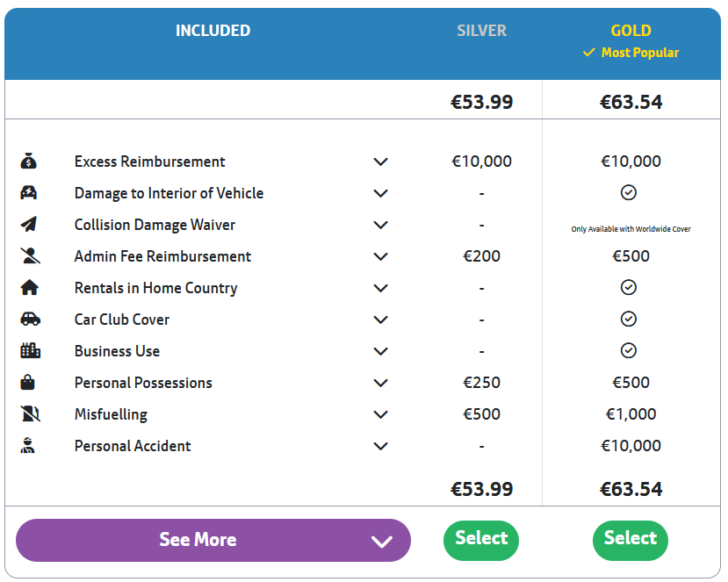Open the purple See More expander
The width and height of the screenshot is (728, 582).
(x=213, y=540)
